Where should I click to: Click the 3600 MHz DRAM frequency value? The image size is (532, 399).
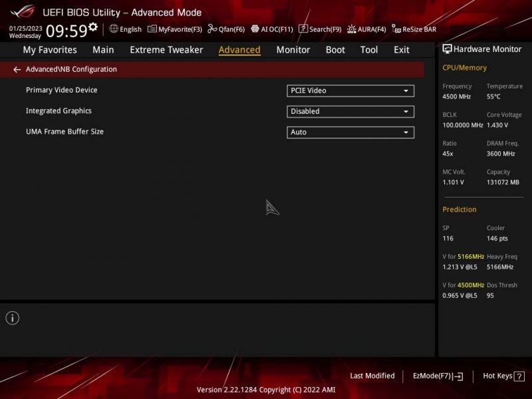501,154
